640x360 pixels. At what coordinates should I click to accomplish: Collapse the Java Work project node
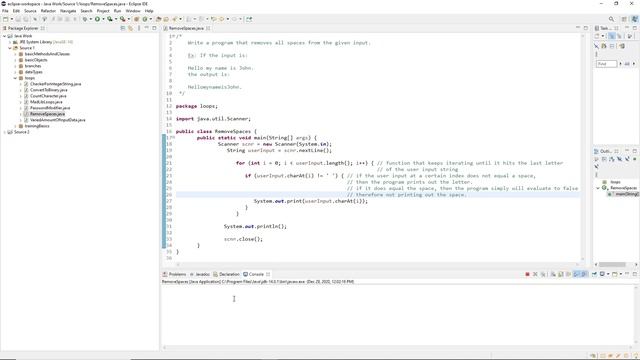pos(4,36)
